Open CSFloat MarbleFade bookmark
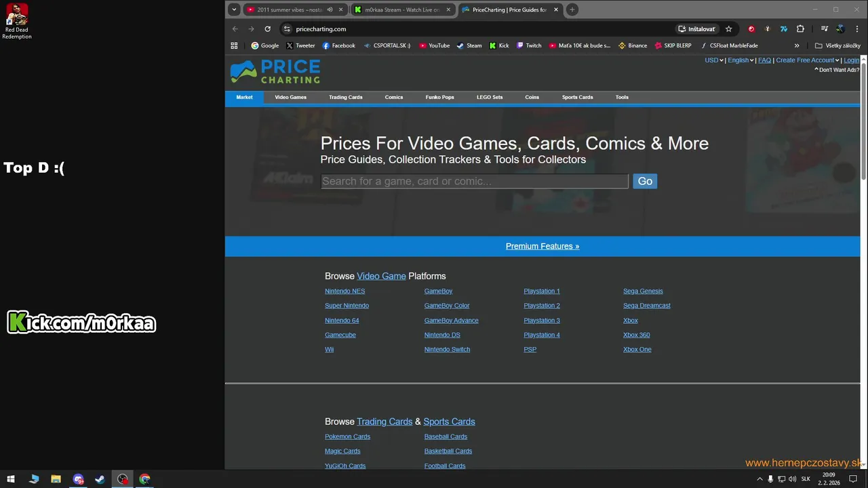This screenshot has height=488, width=868. [x=729, y=45]
